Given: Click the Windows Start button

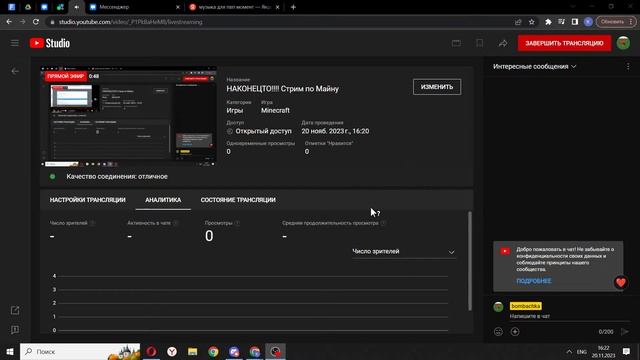Looking at the screenshot, I should 10,351.
